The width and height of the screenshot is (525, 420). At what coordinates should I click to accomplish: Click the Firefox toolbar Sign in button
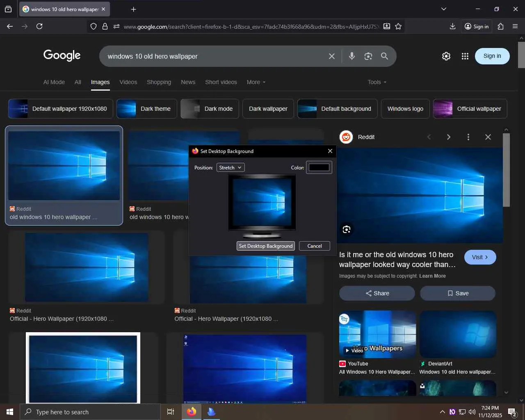coord(477,26)
